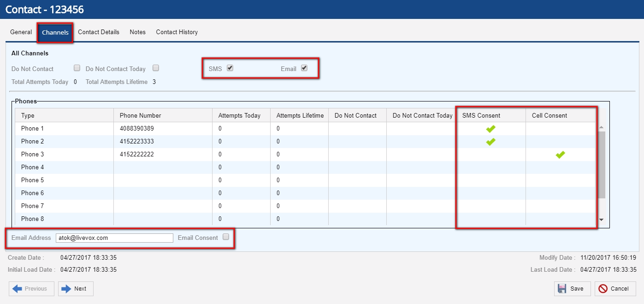The image size is (644, 304).
Task: Click the Phone 8 row label
Action: point(33,219)
